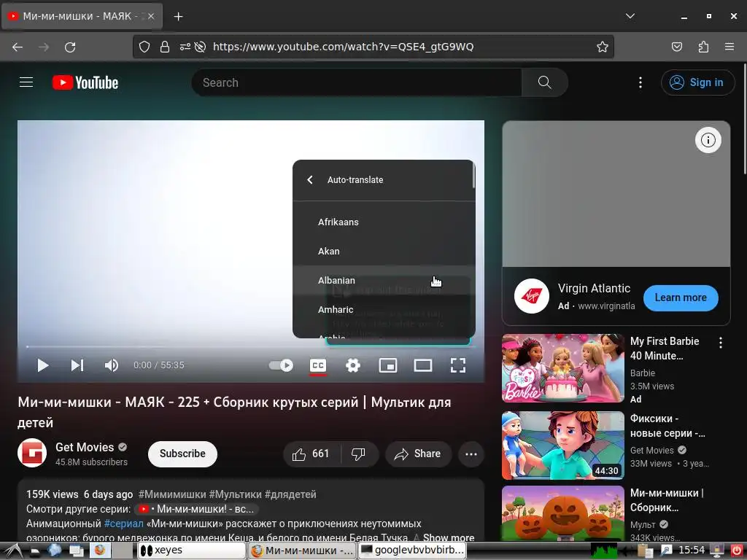Open a new browser tab
Screen dimensions: 747x560
point(178,17)
